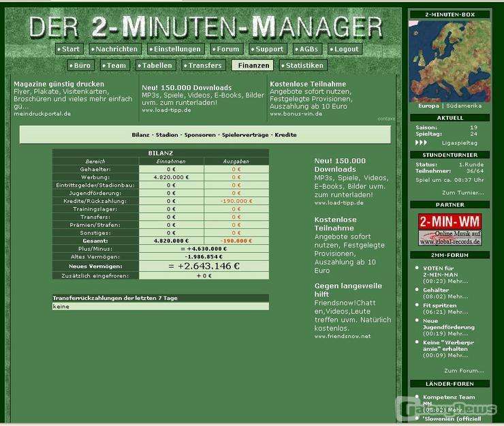Click the meindruckportal.de ad URL
Image resolution: width=504 pixels, height=426 pixels.
42,114
